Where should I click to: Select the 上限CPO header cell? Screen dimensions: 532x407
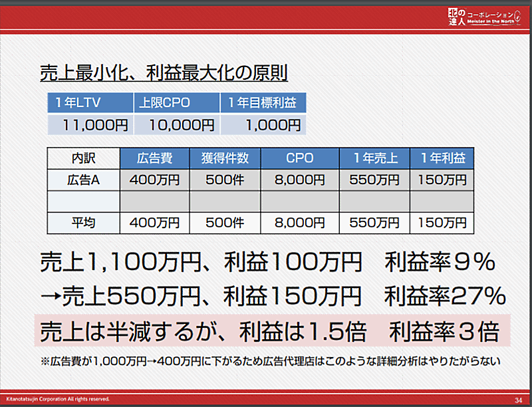176,102
